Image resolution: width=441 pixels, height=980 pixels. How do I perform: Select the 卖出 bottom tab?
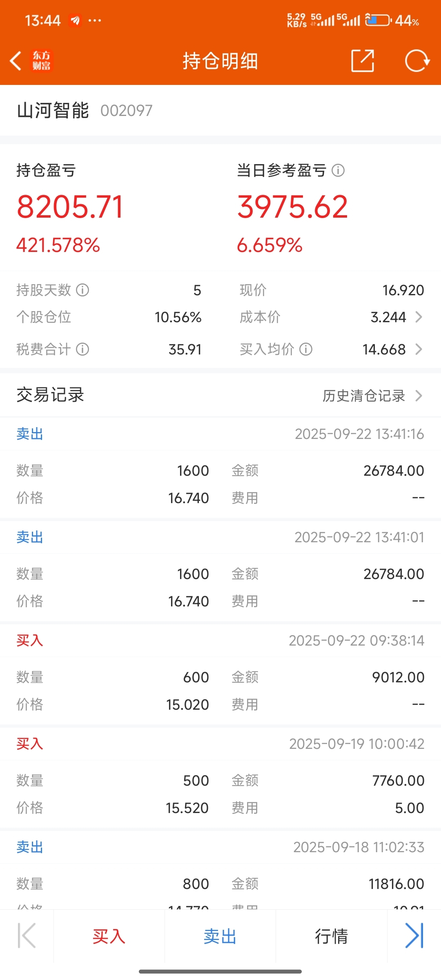[220, 936]
